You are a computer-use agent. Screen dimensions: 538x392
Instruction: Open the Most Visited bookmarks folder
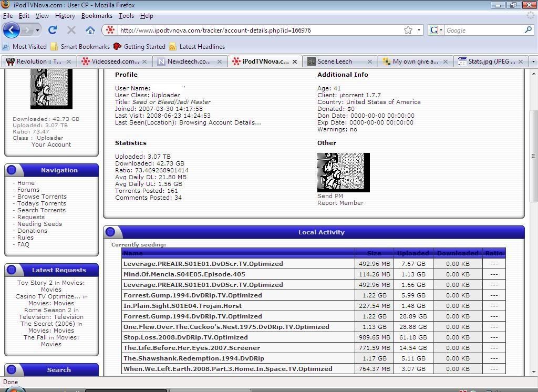24,46
